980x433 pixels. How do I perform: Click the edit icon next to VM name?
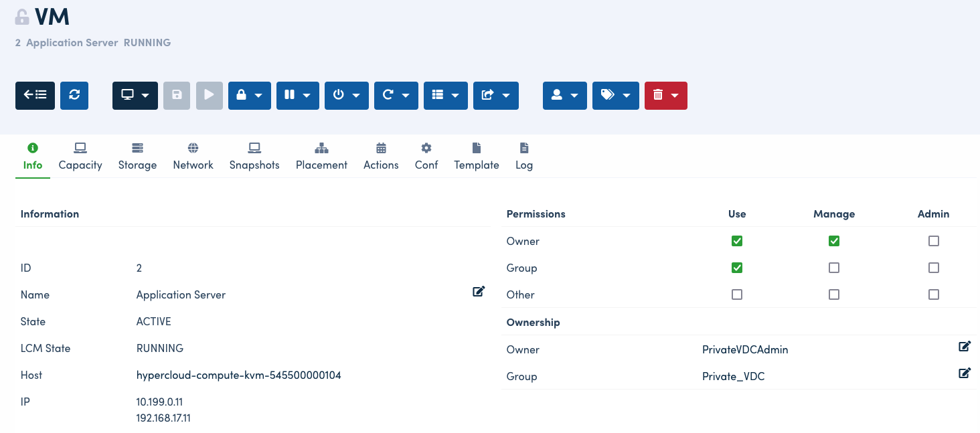pos(479,291)
